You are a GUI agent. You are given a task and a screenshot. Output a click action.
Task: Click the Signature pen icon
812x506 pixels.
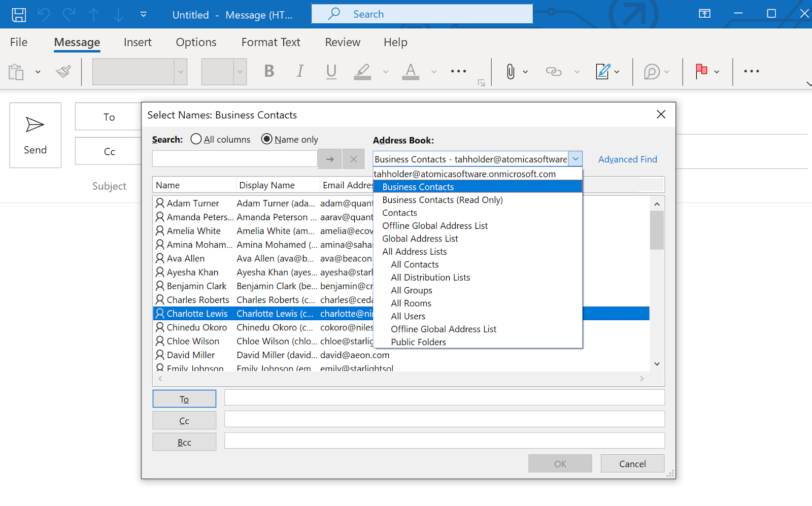pyautogui.click(x=603, y=72)
